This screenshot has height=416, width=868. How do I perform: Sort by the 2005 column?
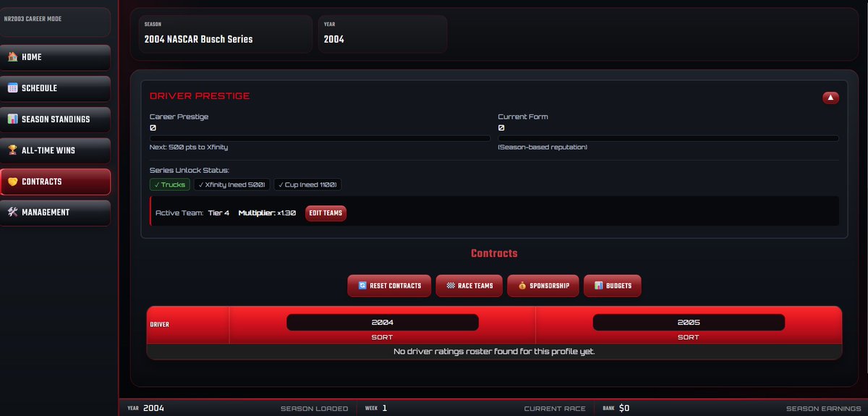click(x=689, y=338)
